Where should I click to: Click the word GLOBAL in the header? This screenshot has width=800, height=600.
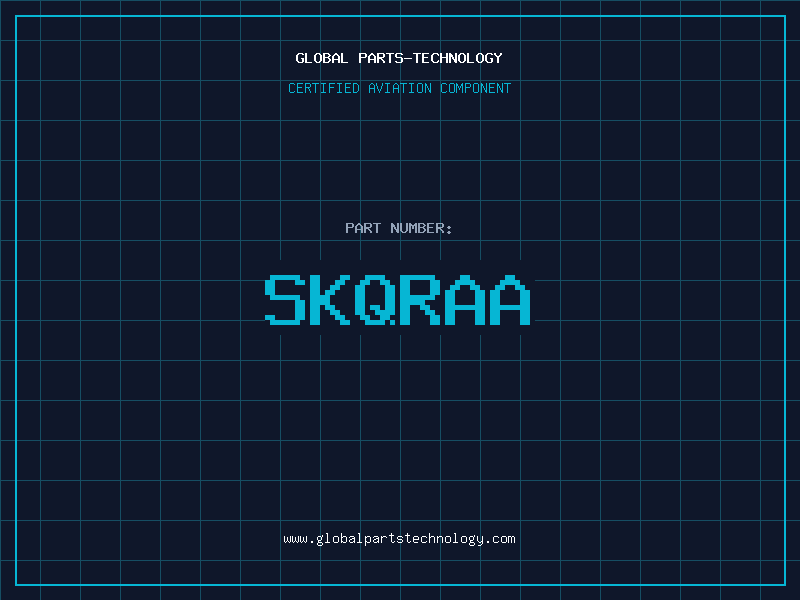click(x=322, y=58)
